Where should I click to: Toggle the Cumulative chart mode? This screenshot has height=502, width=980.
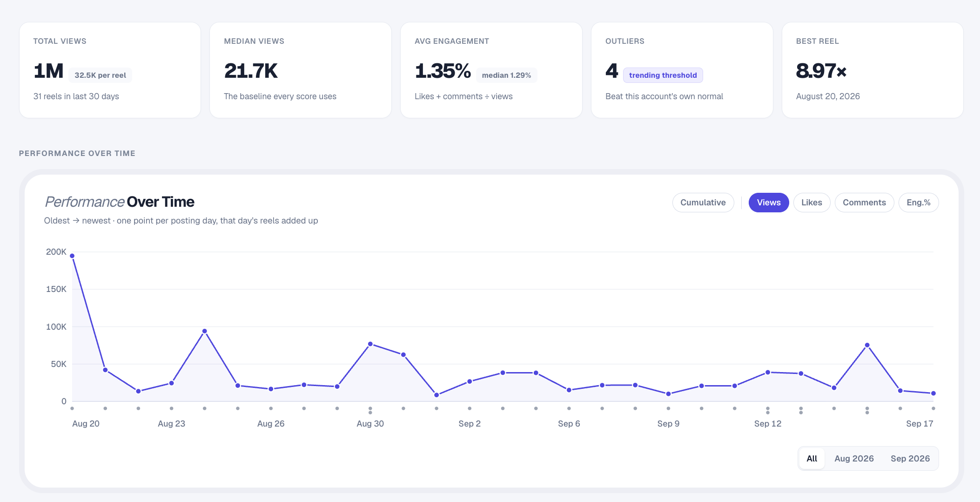click(x=703, y=203)
